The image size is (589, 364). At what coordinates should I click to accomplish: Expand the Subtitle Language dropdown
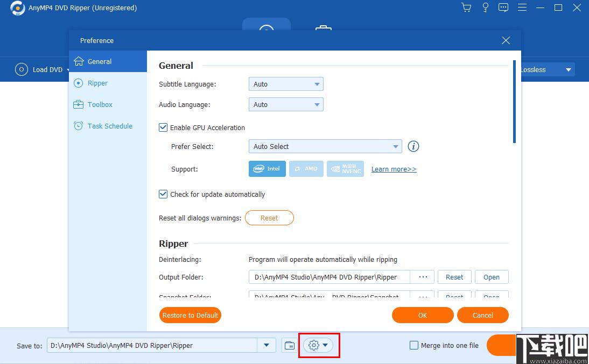coord(286,84)
